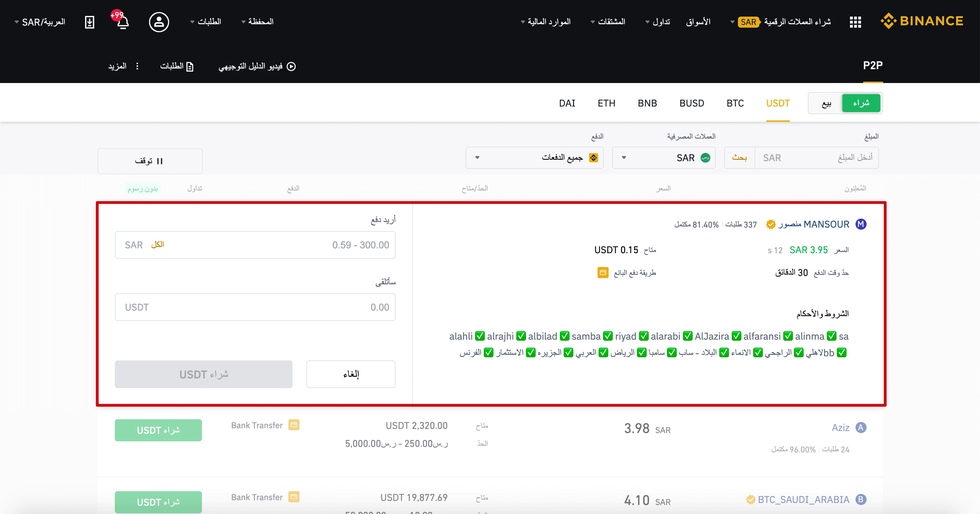
Task: Open the notifications bell icon
Action: coord(122,22)
